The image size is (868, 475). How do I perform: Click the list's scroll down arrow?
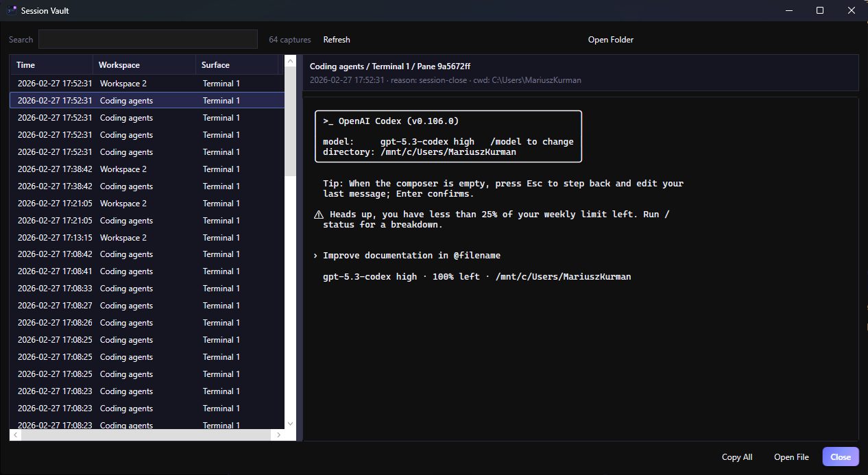290,424
